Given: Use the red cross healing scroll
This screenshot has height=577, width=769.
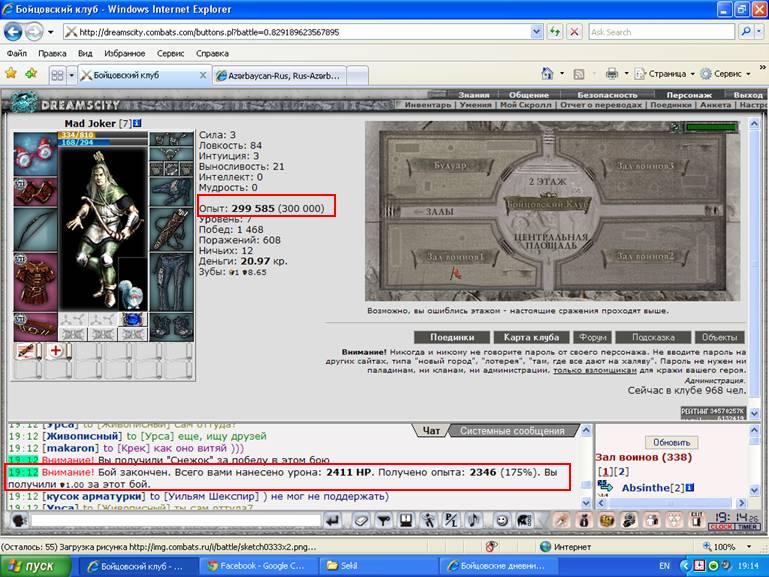Looking at the screenshot, I should click(58, 351).
